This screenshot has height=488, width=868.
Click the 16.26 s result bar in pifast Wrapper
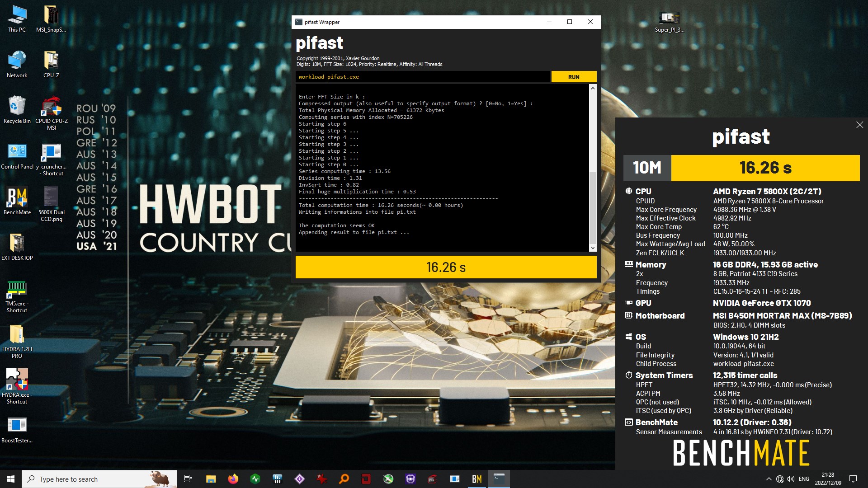pyautogui.click(x=446, y=267)
